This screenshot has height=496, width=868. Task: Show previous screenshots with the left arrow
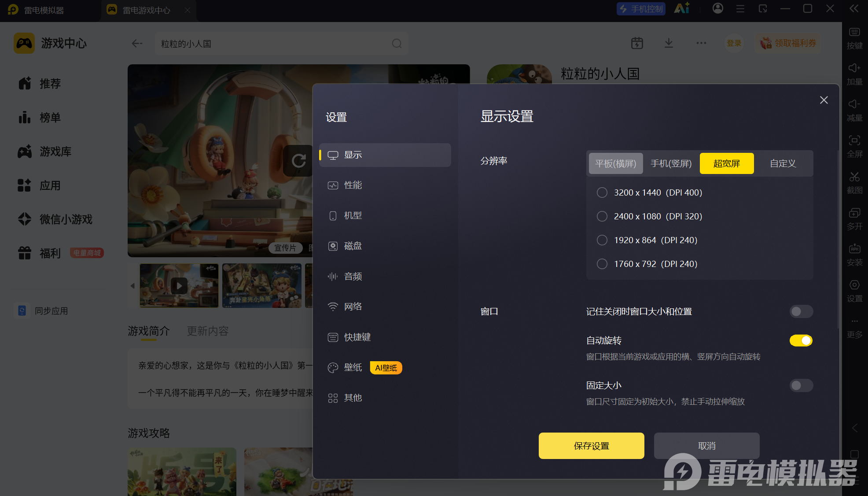tap(132, 286)
